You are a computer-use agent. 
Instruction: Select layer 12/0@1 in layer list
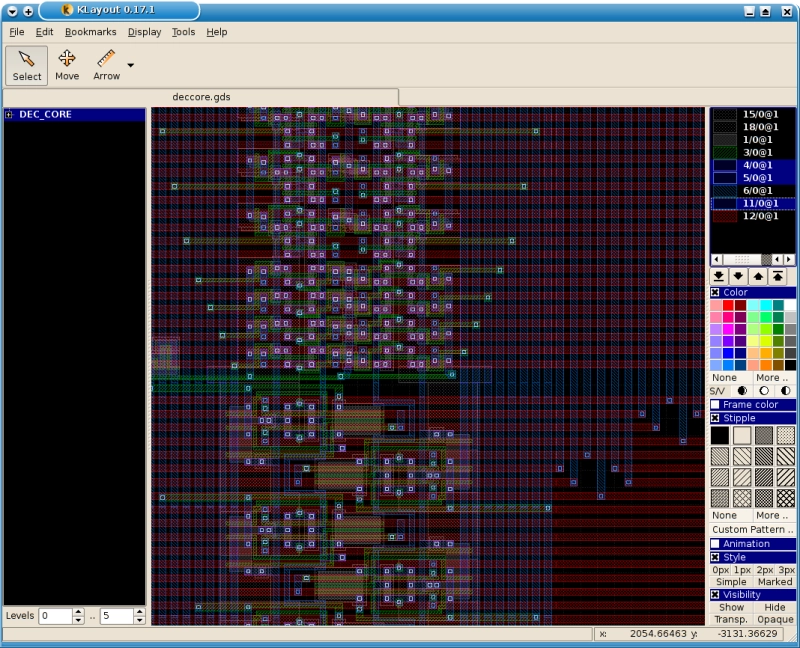[x=753, y=216]
